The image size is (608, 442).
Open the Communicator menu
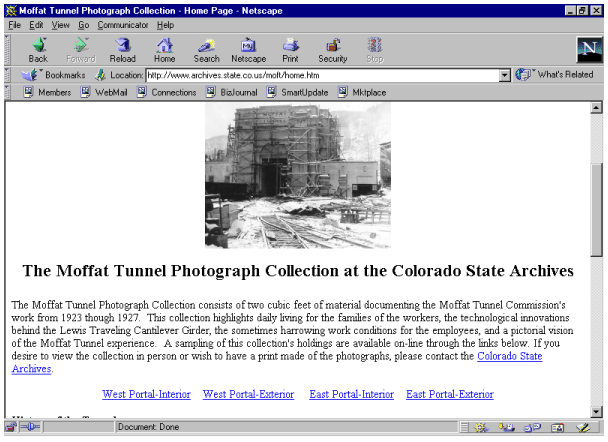[123, 25]
